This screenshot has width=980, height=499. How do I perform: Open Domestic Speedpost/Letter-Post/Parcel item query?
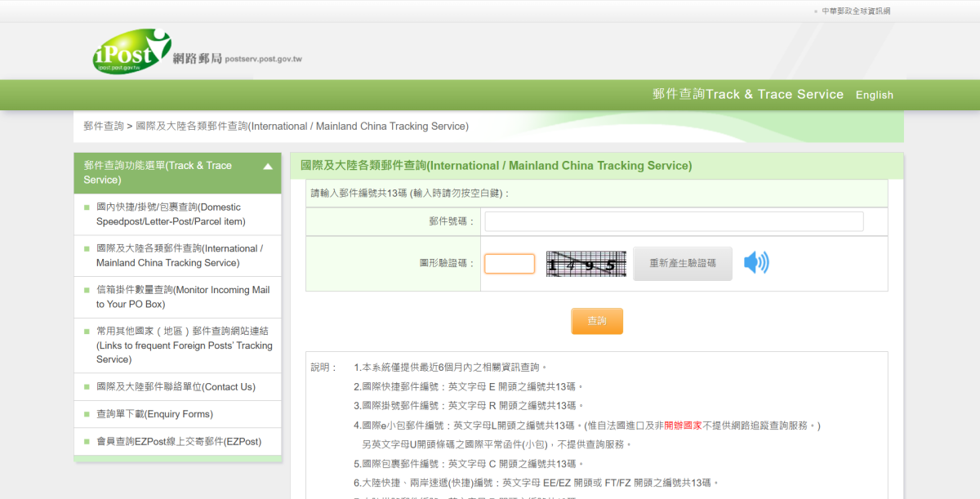pos(171,214)
